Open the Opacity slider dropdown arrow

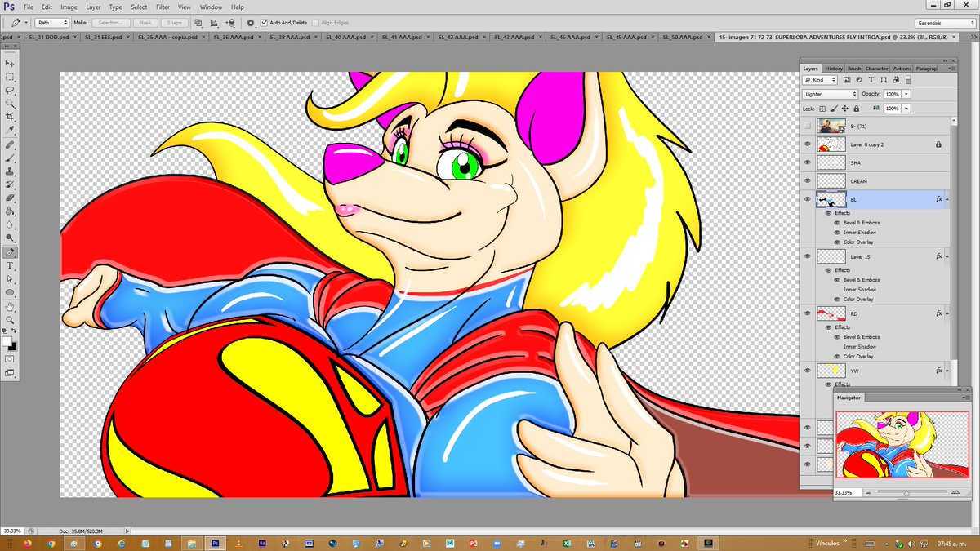[x=906, y=94]
